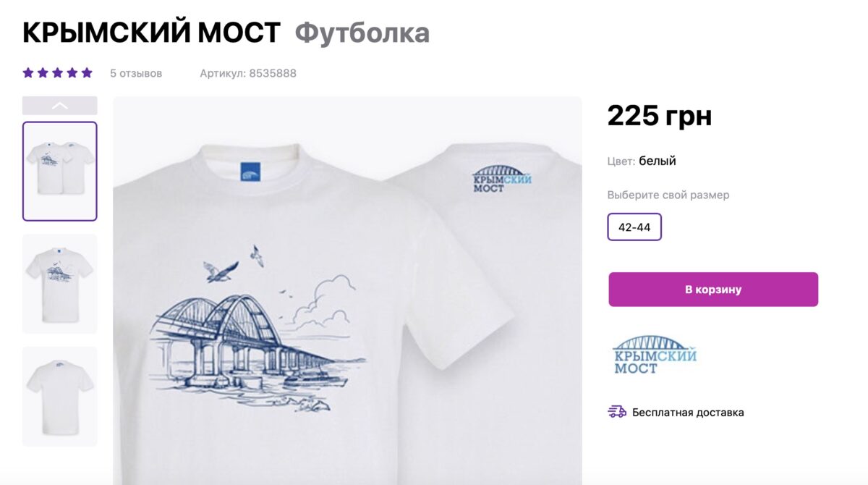Click the Крымский мост logo on shirt back
This screenshot has height=485, width=868.
click(502, 178)
